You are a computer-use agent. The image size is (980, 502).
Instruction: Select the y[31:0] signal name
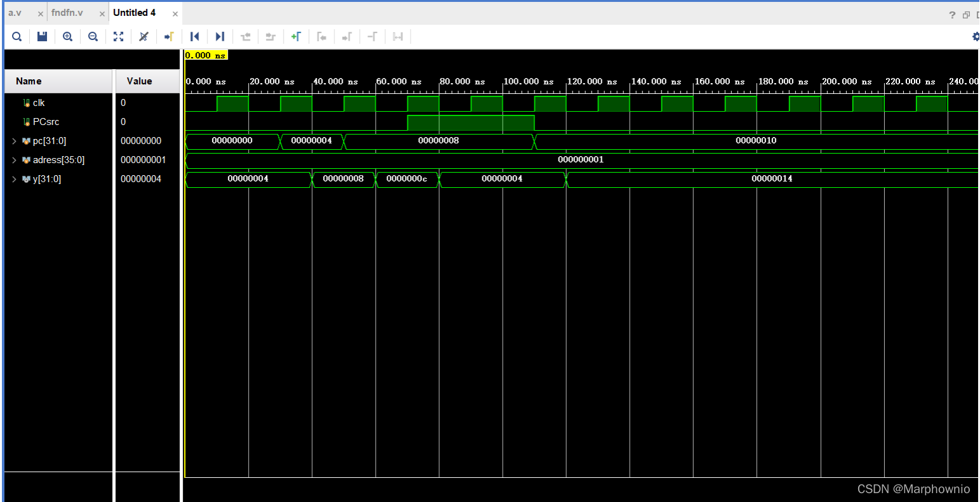click(47, 179)
